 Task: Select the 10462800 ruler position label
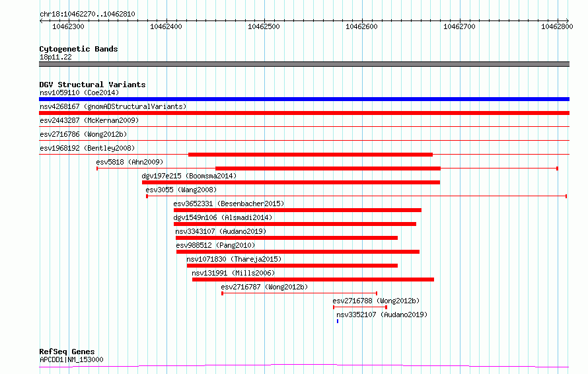pos(557,26)
